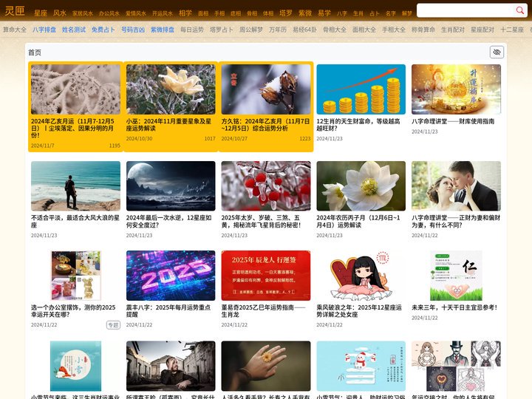Open the 风水 menu
The image size is (532, 399).
[60, 13]
